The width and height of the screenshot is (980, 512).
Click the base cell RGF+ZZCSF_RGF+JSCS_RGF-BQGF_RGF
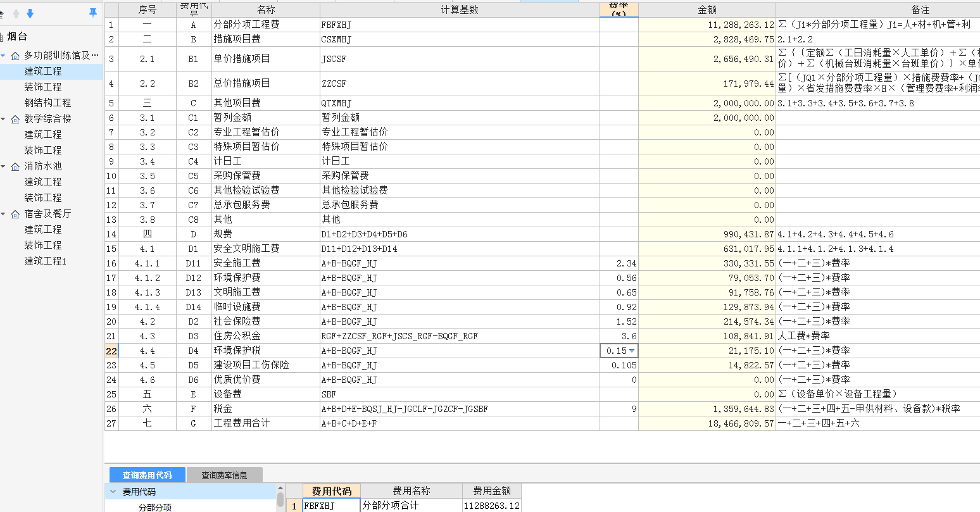pos(460,336)
